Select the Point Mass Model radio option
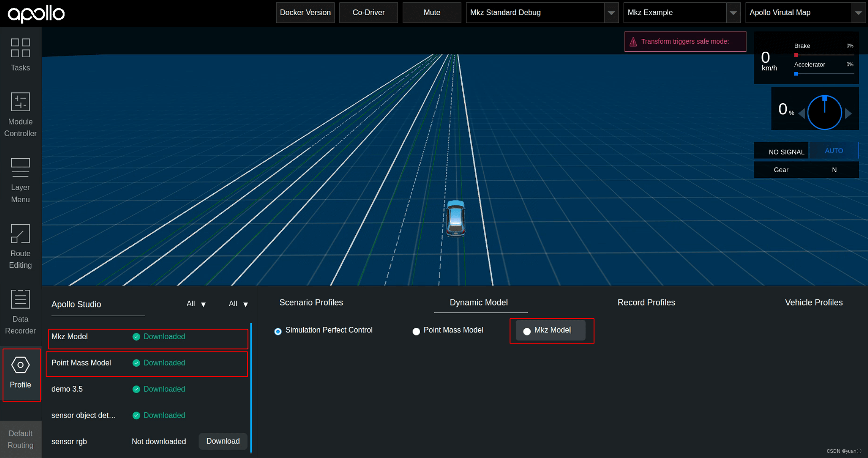The height and width of the screenshot is (458, 868). (x=416, y=331)
